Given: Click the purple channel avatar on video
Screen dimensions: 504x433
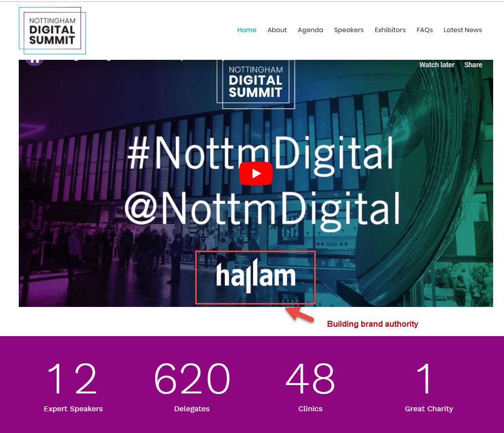Looking at the screenshot, I should 35,62.
